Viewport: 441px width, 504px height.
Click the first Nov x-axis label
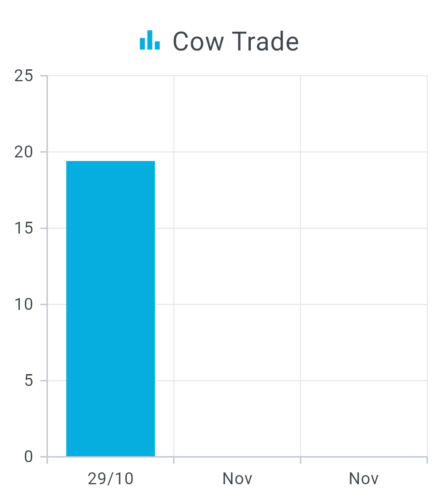[237, 479]
